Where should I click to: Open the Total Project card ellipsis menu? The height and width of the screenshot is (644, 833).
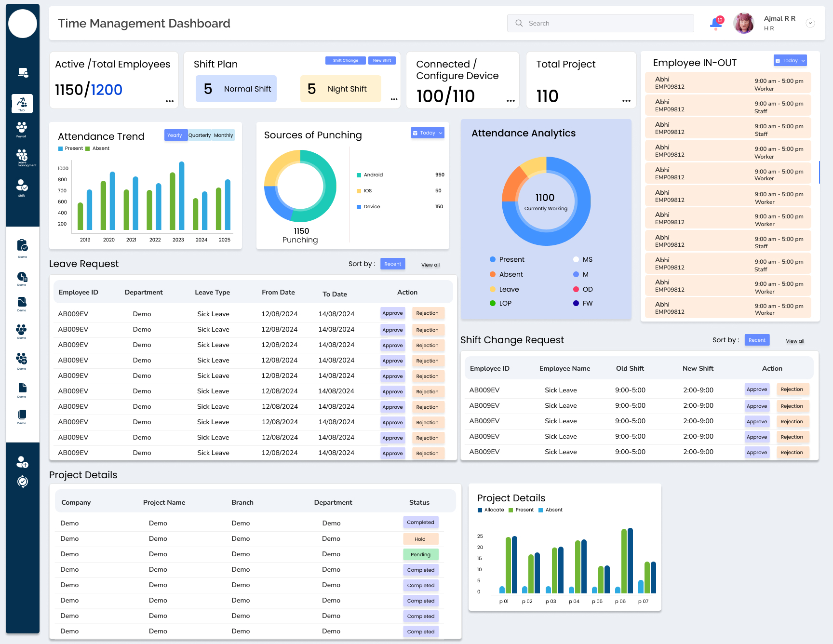[626, 101]
